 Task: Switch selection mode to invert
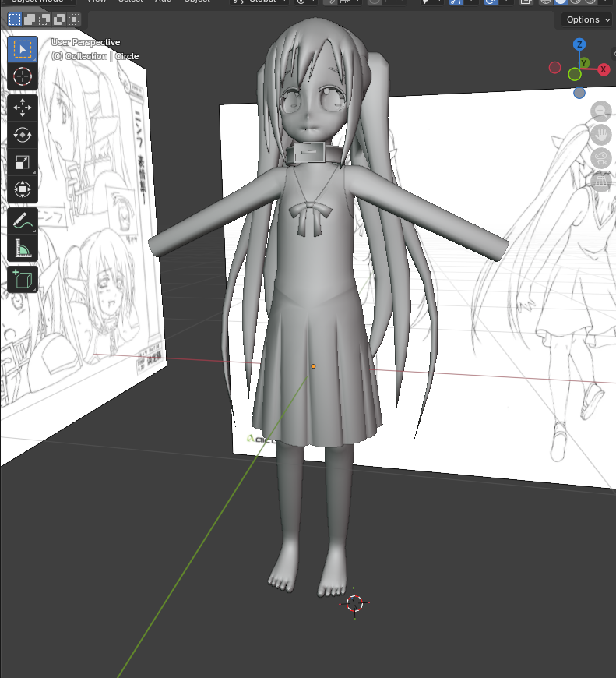pos(59,19)
